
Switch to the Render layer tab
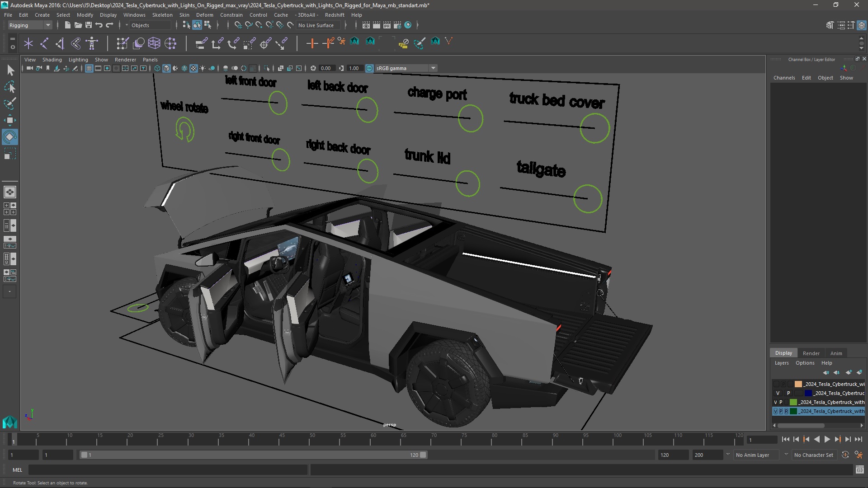811,353
